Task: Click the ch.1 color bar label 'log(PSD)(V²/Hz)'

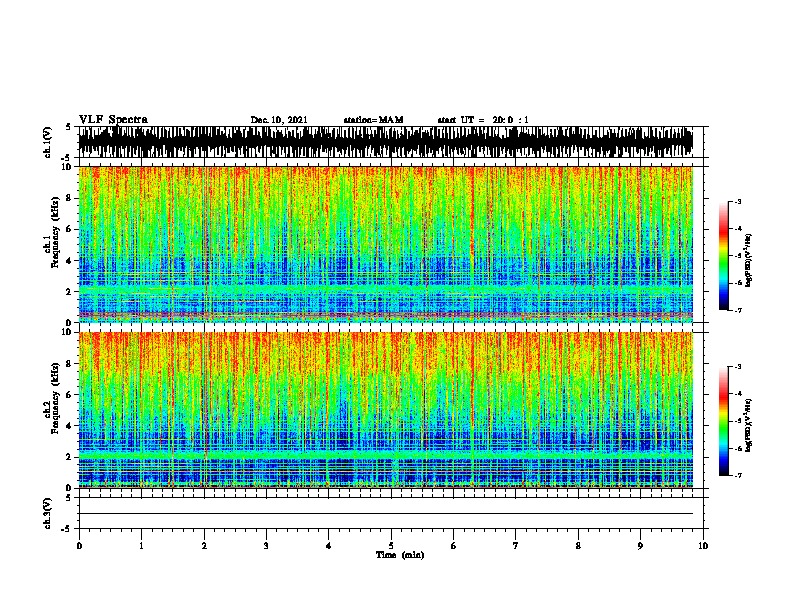Action: [x=748, y=261]
